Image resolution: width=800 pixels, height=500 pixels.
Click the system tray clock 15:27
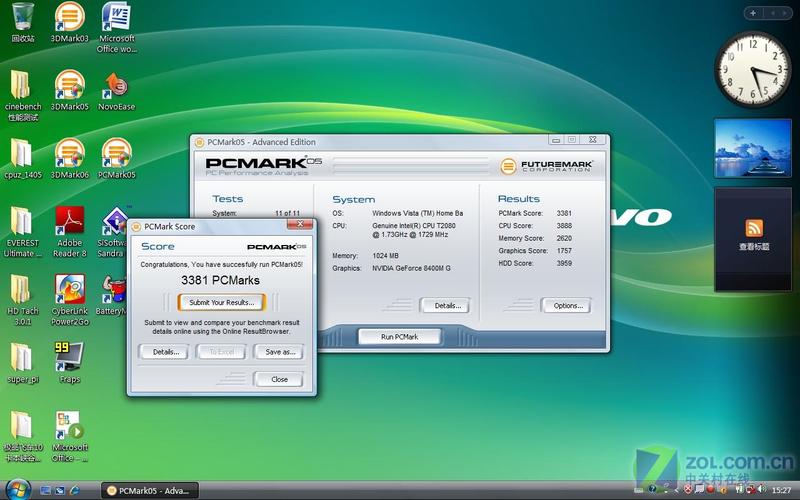[x=781, y=491]
